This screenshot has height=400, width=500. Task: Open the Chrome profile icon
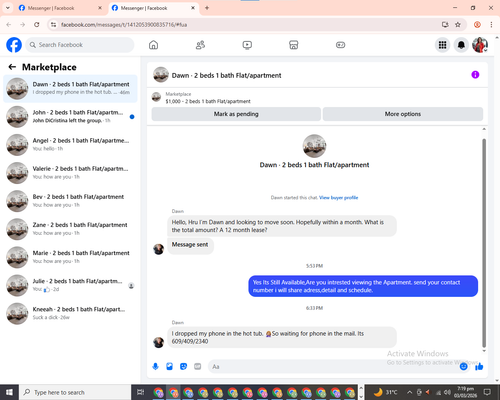pos(477,25)
